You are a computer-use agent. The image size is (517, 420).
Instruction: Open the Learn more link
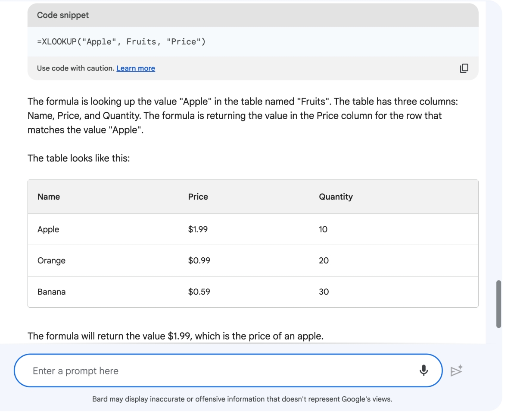tap(136, 68)
